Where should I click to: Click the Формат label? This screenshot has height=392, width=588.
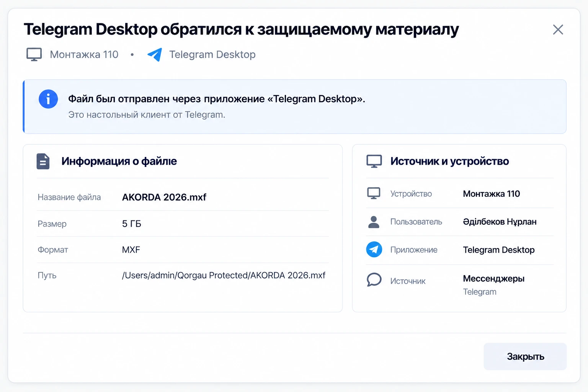click(53, 250)
